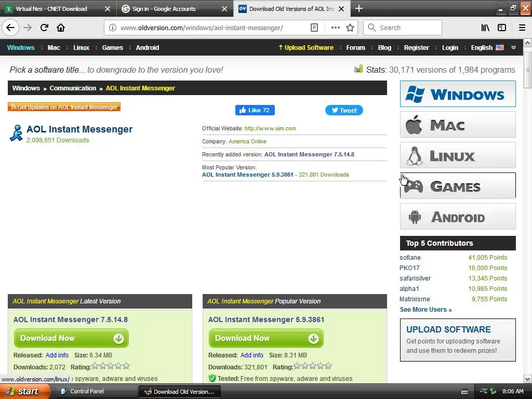Open a new browser tab

(359, 8)
